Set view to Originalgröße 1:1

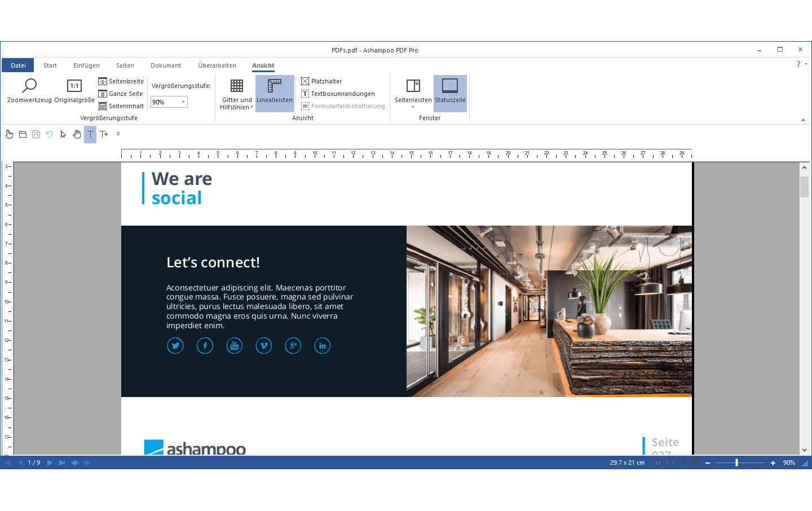click(x=74, y=91)
